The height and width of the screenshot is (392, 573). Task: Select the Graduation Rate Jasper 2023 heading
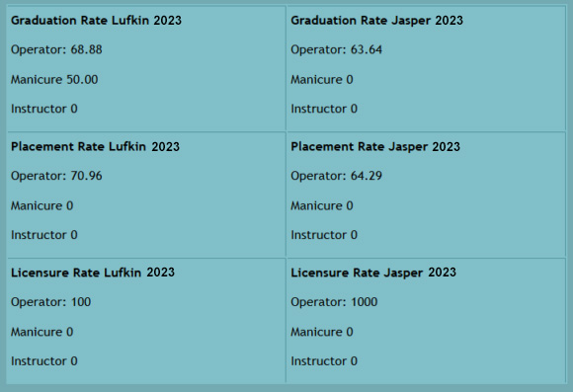[x=376, y=21]
